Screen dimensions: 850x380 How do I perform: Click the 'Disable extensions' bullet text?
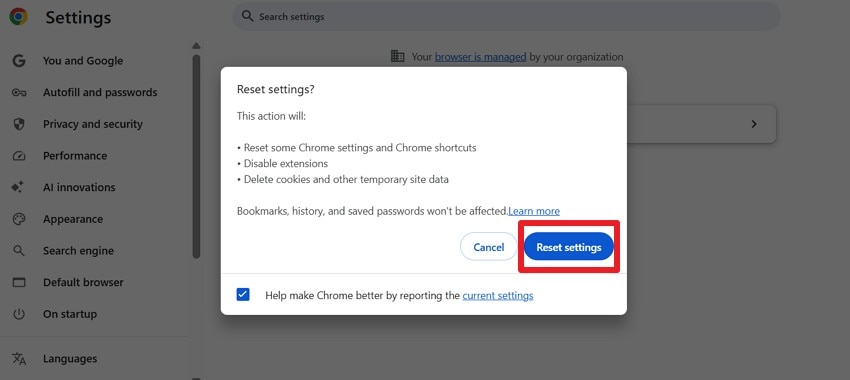click(x=286, y=163)
